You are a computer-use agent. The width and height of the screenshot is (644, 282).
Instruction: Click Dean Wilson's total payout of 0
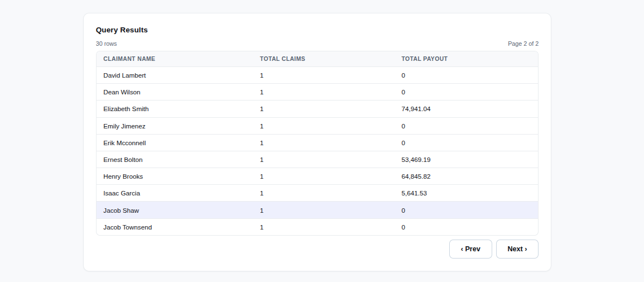click(403, 93)
